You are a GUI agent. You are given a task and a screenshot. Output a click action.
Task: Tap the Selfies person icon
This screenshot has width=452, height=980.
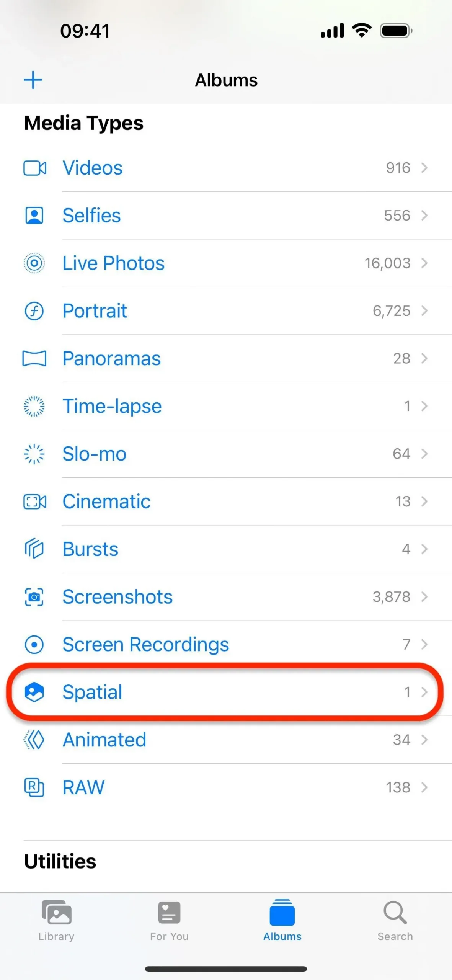pyautogui.click(x=34, y=215)
